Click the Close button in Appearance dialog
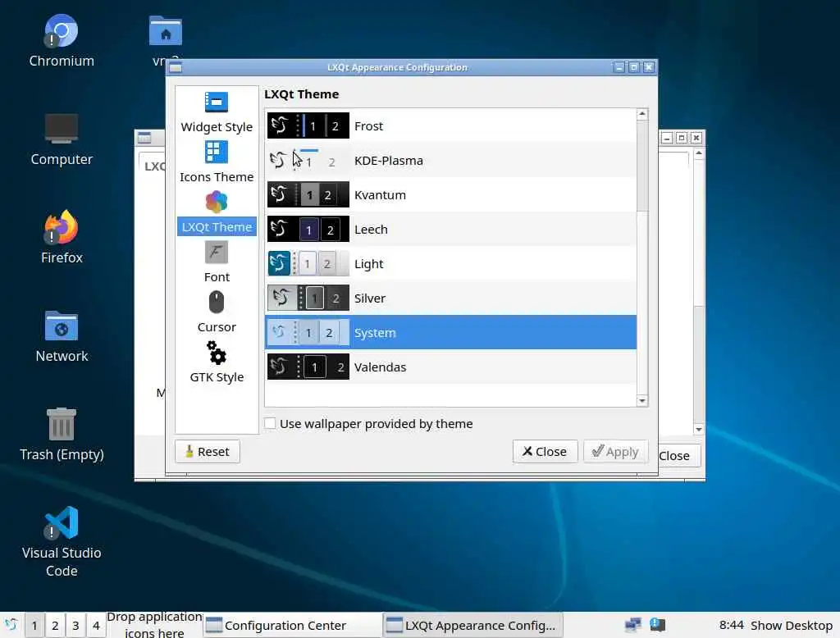This screenshot has height=638, width=840. 545,452
